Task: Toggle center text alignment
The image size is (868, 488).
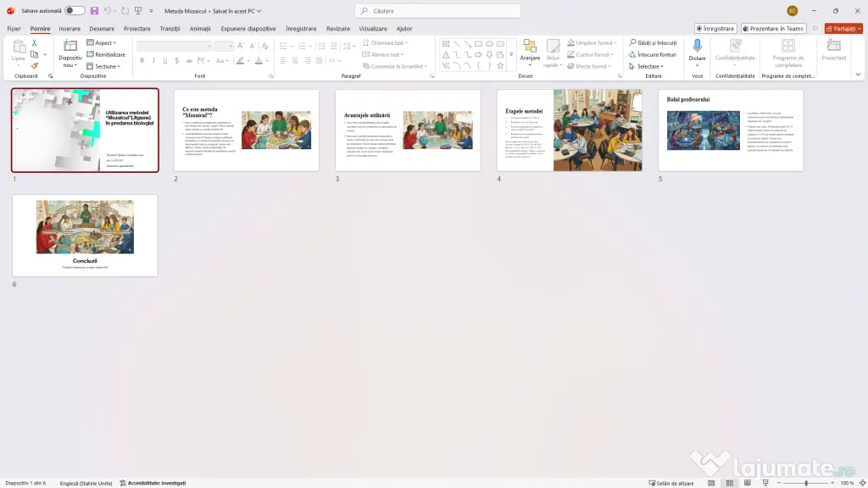Action: [295, 60]
